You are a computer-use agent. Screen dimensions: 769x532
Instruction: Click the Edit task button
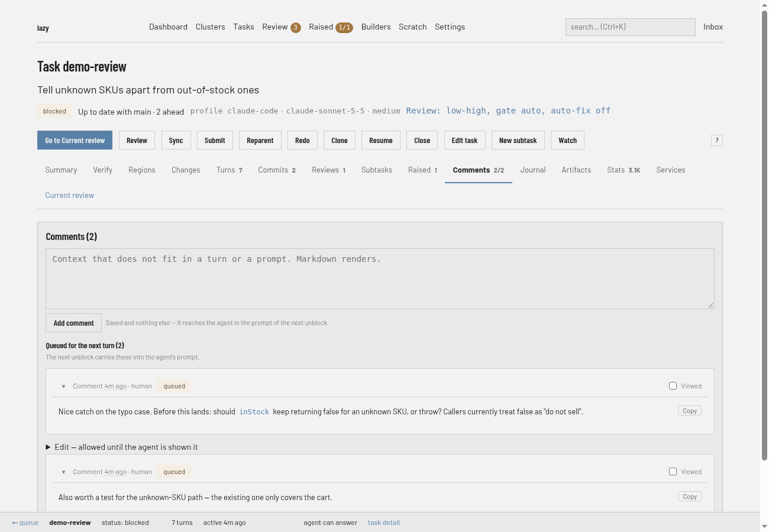point(464,140)
